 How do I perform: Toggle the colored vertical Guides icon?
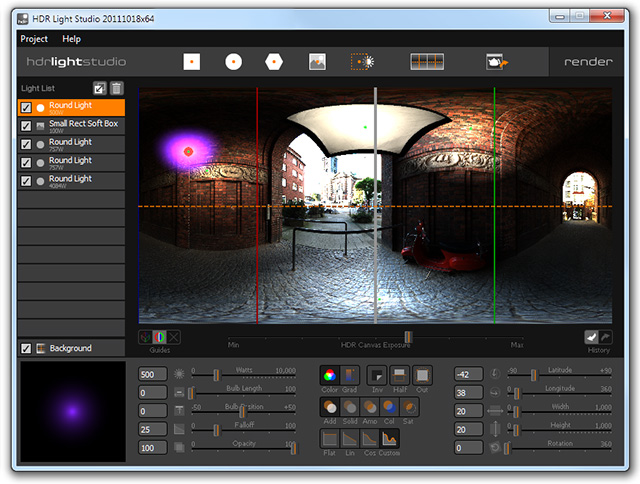[x=159, y=337]
